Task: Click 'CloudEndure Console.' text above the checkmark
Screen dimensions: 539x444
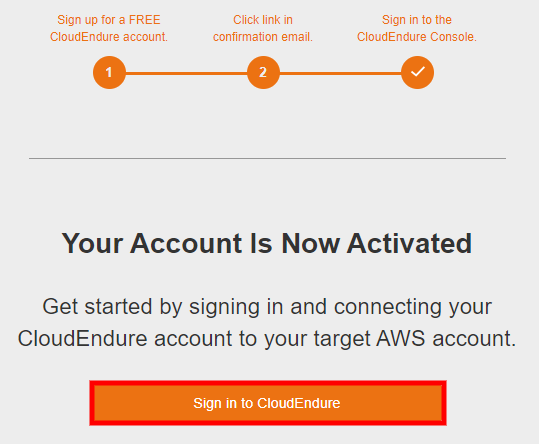Action: point(417,37)
